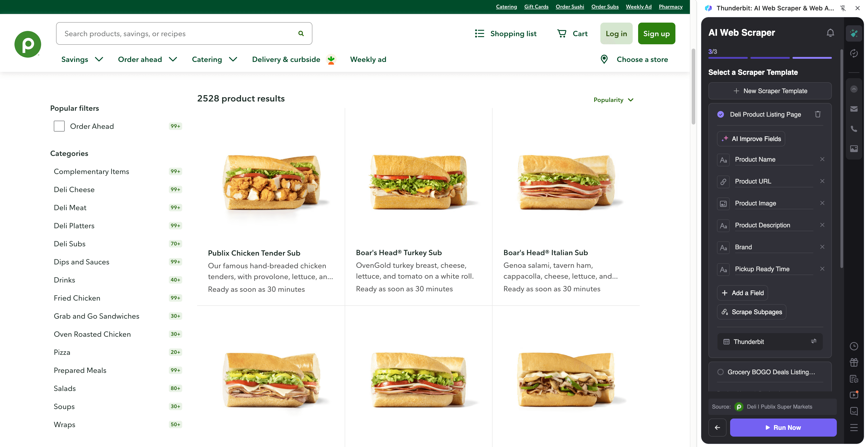
Task: Click the image icon beside Product Image field
Action: [723, 203]
